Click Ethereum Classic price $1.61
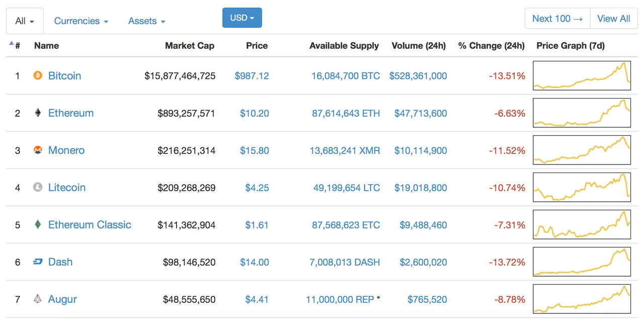This screenshot has height=319, width=644. click(x=257, y=225)
